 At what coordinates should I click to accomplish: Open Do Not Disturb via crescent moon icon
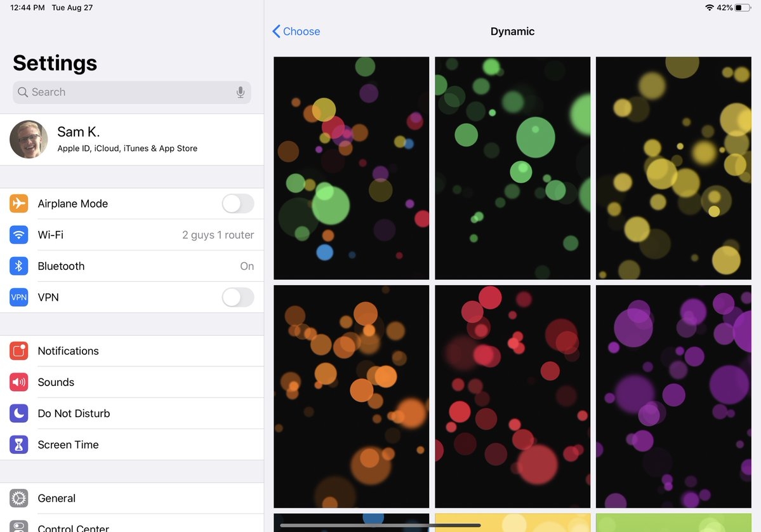18,413
